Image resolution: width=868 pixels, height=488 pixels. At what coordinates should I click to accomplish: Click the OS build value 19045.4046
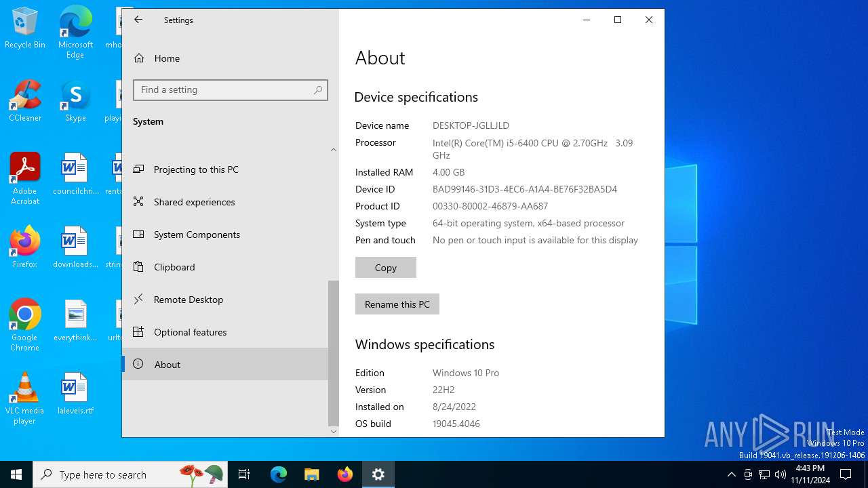456,424
